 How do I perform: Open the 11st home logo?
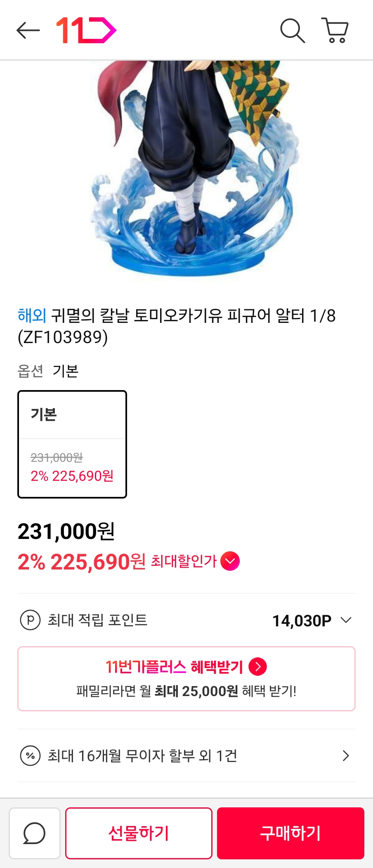(86, 31)
